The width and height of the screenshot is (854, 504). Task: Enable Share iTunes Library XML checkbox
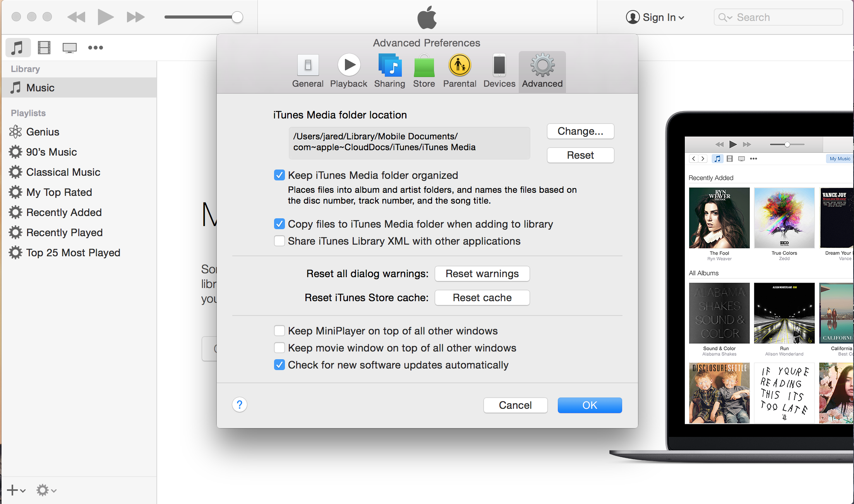[279, 241]
